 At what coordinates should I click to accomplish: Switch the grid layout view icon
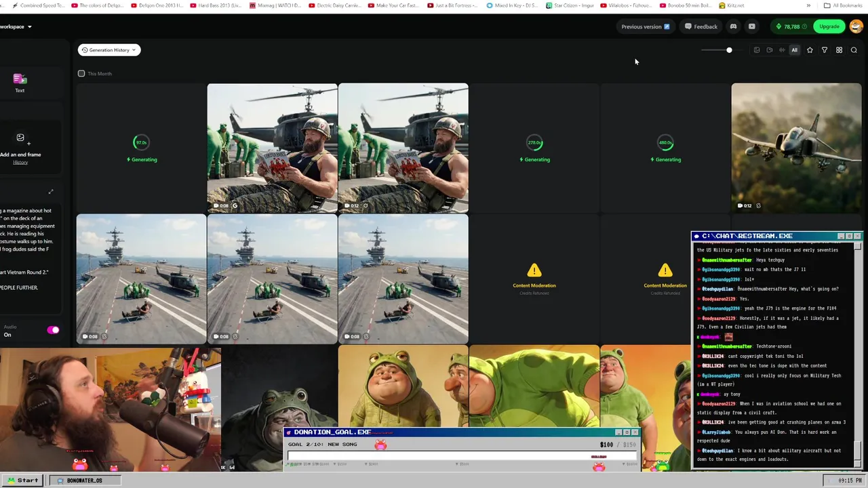[x=839, y=50]
